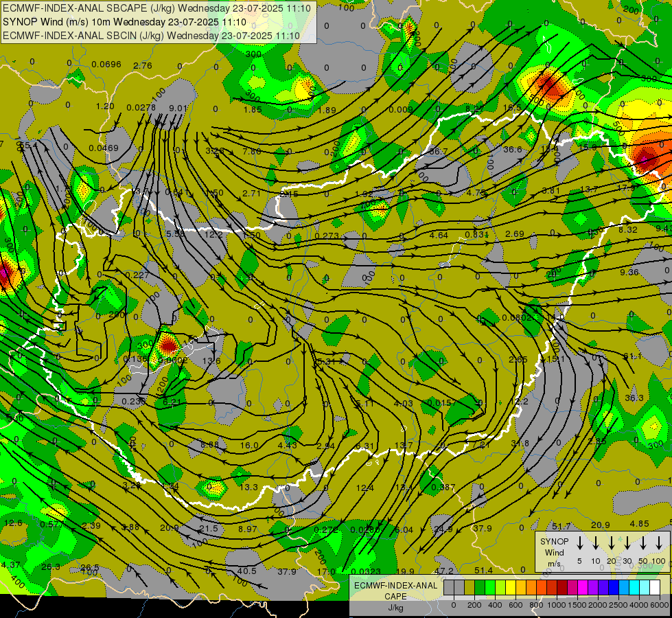Image resolution: width=672 pixels, height=618 pixels.
Task: Click the SBCAPE title line in the header
Action: (157, 8)
